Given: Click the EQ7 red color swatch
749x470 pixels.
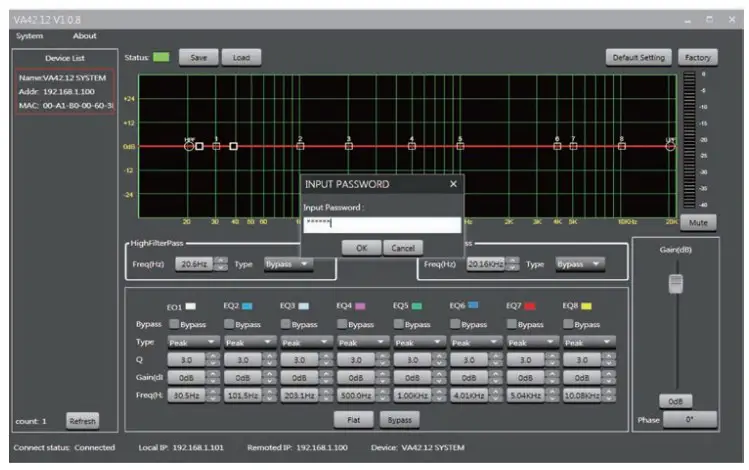Looking at the screenshot, I should [530, 305].
